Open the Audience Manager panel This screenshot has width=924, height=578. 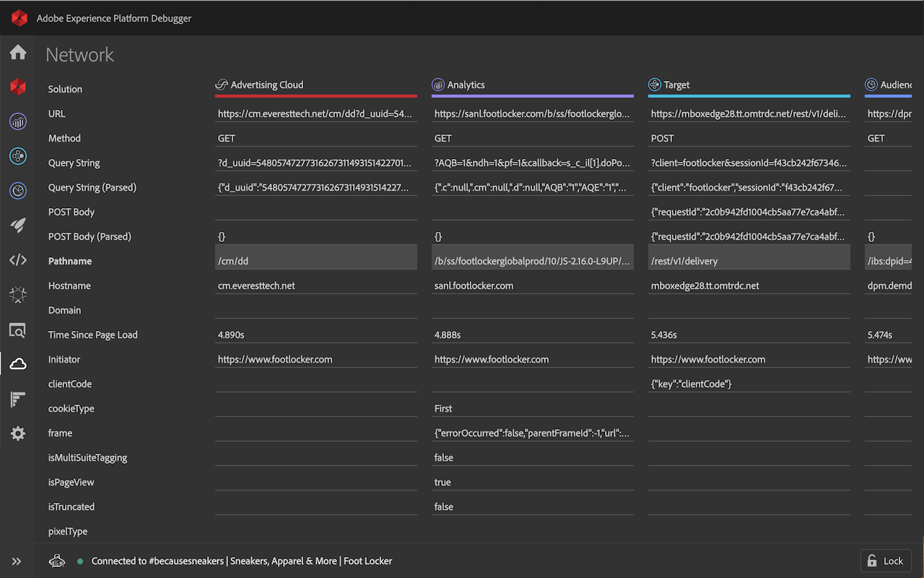coord(17,191)
